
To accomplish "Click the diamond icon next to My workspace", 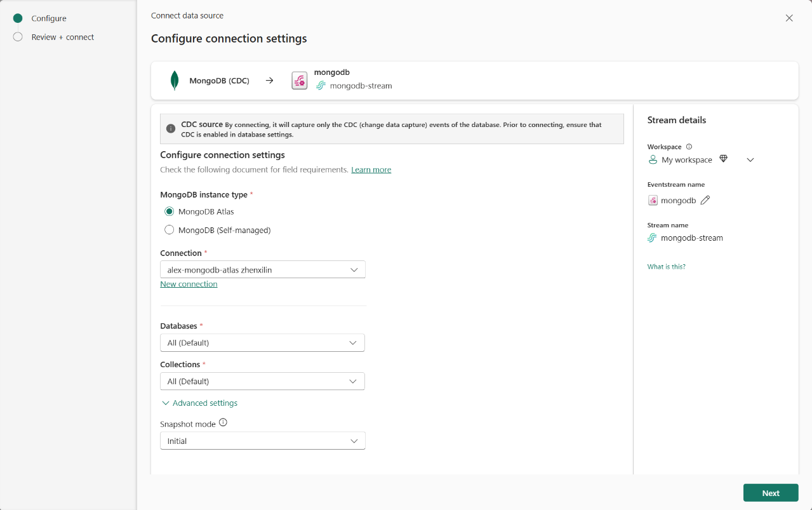I will pos(723,159).
